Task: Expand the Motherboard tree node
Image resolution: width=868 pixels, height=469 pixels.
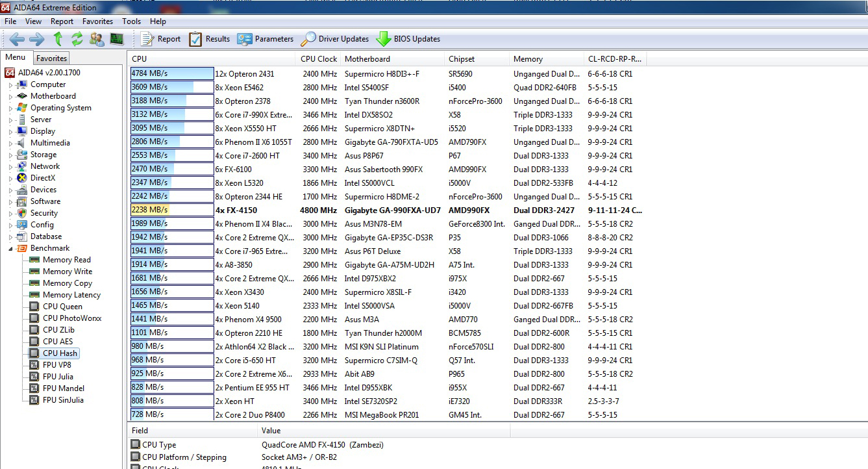Action: pyautogui.click(x=10, y=97)
